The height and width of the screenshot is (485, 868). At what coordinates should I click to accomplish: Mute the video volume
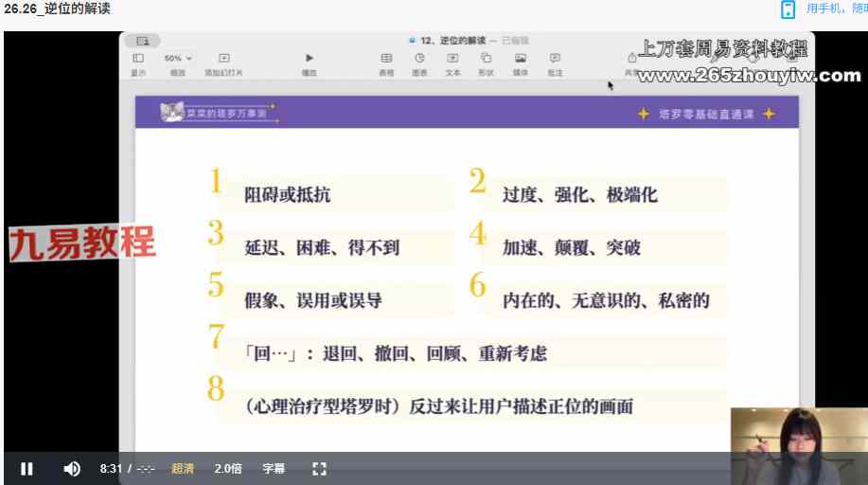click(72, 468)
